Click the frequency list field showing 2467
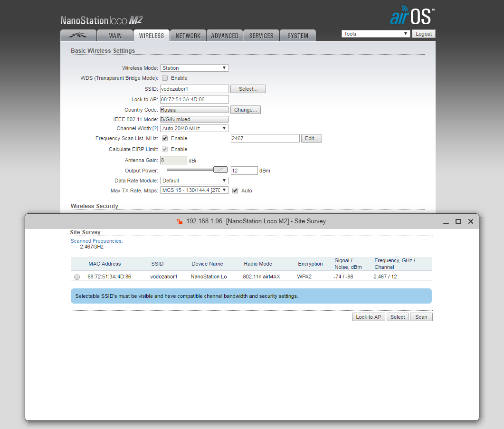This screenshot has height=429, width=504. coord(265,138)
